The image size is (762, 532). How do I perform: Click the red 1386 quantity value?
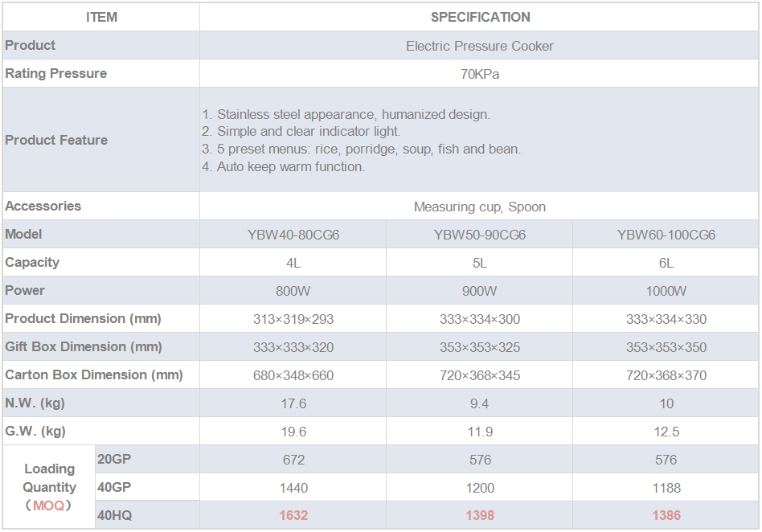(x=666, y=515)
